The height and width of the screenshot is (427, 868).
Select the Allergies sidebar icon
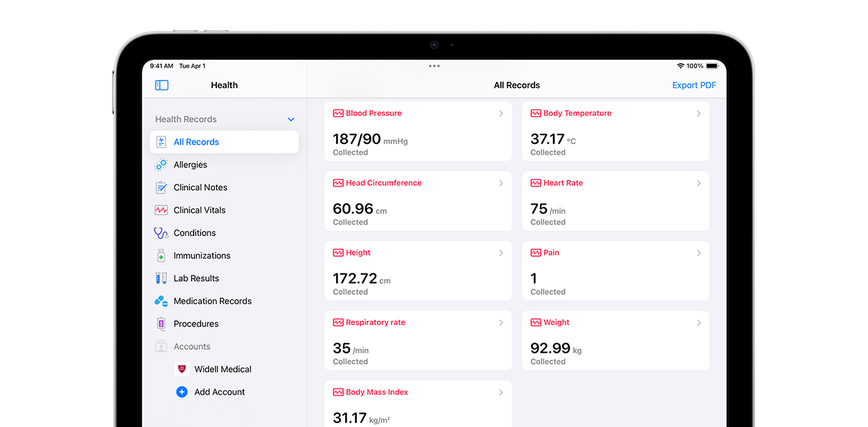tap(161, 165)
